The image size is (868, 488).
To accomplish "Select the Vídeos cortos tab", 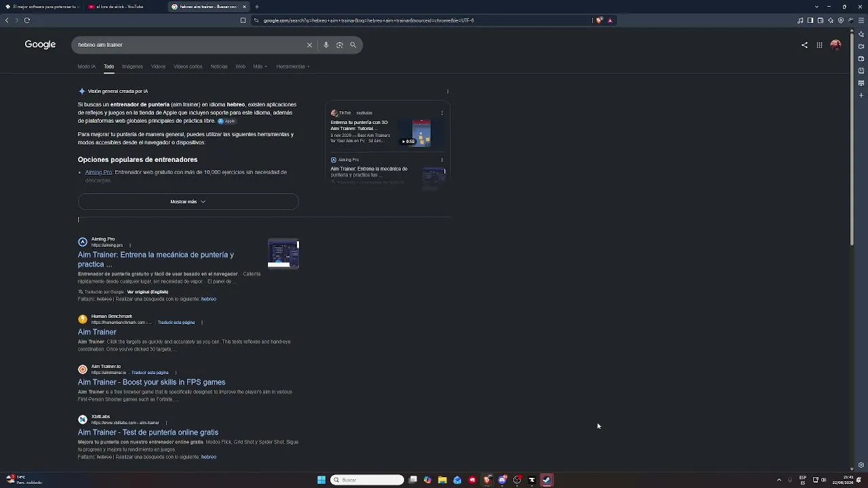I will pyautogui.click(x=188, y=66).
